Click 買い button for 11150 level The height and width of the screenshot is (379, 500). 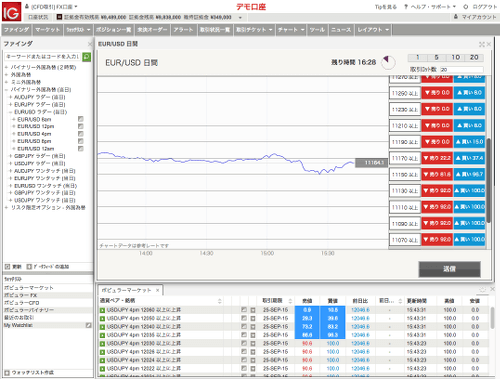tap(469, 174)
